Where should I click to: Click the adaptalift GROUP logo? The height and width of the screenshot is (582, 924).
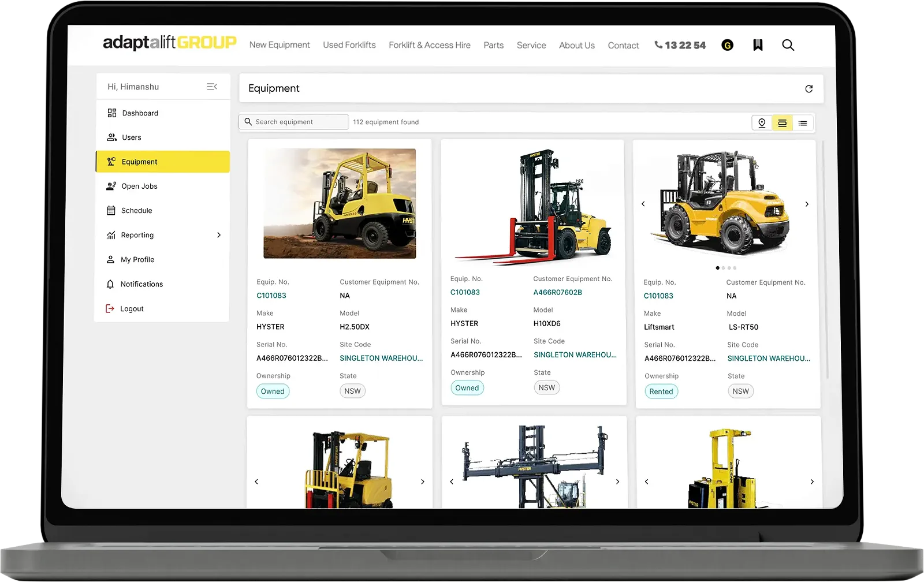coord(169,43)
